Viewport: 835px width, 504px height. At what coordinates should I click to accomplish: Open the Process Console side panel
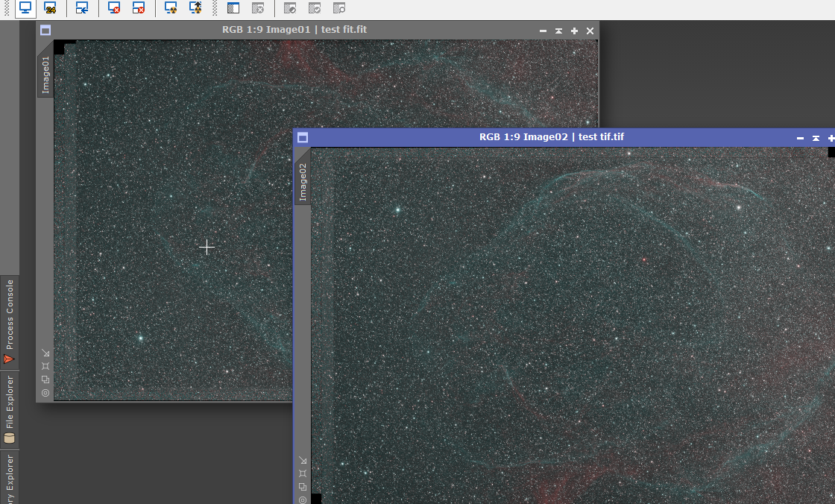(x=10, y=322)
